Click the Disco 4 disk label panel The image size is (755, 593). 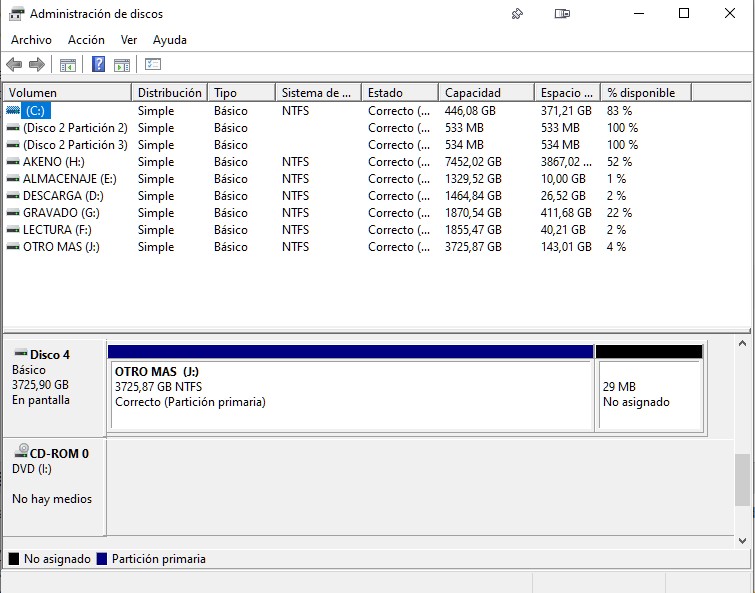click(x=54, y=387)
